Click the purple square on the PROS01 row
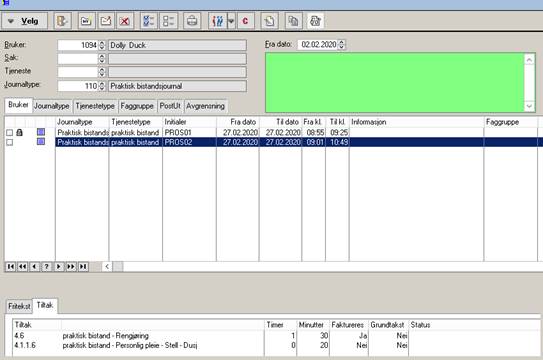This screenshot has width=543, height=360. 41,132
